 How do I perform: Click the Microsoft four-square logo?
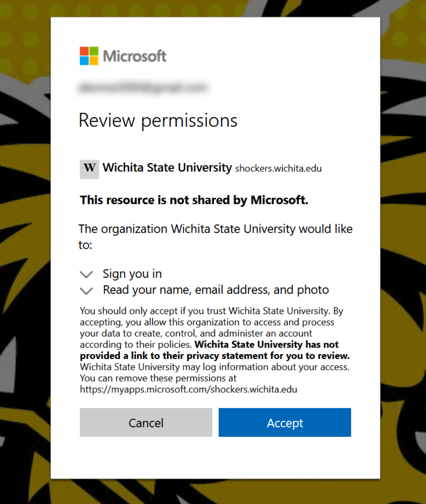89,55
